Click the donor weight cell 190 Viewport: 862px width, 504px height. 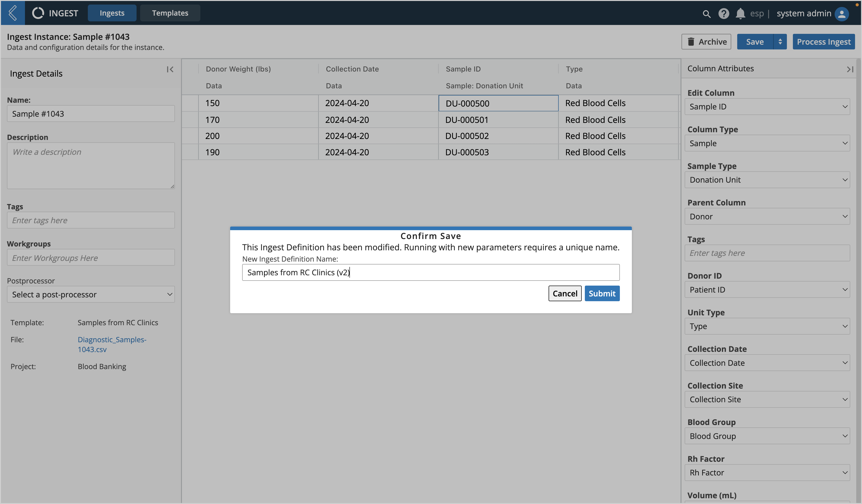(x=258, y=152)
